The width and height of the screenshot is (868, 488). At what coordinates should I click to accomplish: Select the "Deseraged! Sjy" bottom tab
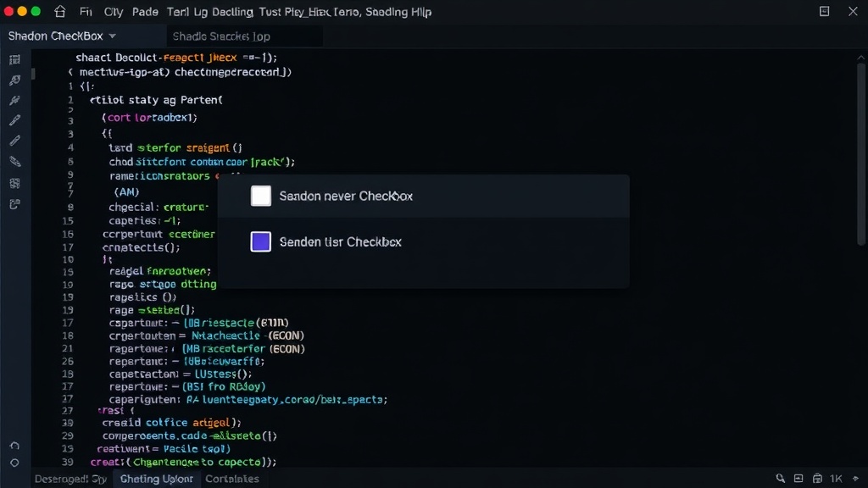70,479
